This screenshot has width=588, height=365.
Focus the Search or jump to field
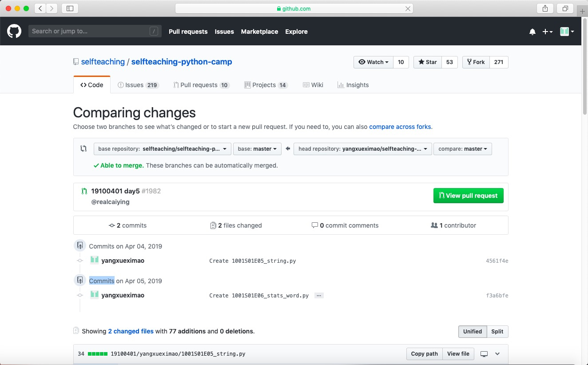click(x=95, y=31)
